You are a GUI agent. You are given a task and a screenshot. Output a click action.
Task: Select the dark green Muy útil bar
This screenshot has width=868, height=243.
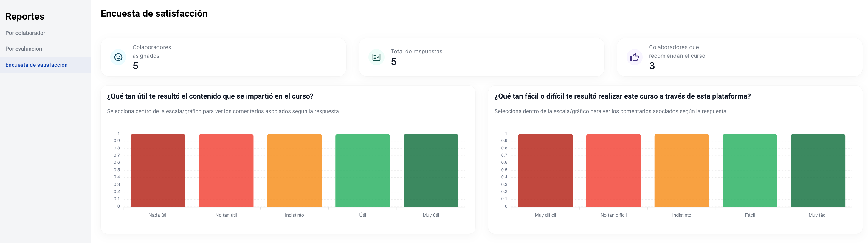click(431, 170)
